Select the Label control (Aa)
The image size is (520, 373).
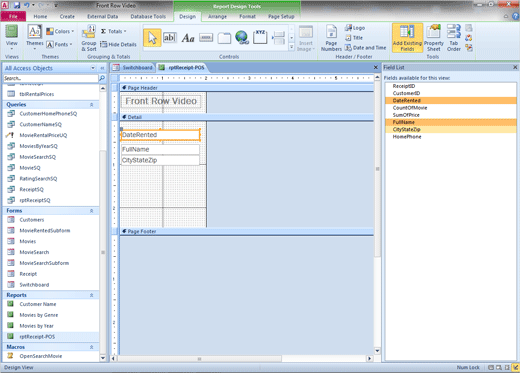click(x=188, y=38)
